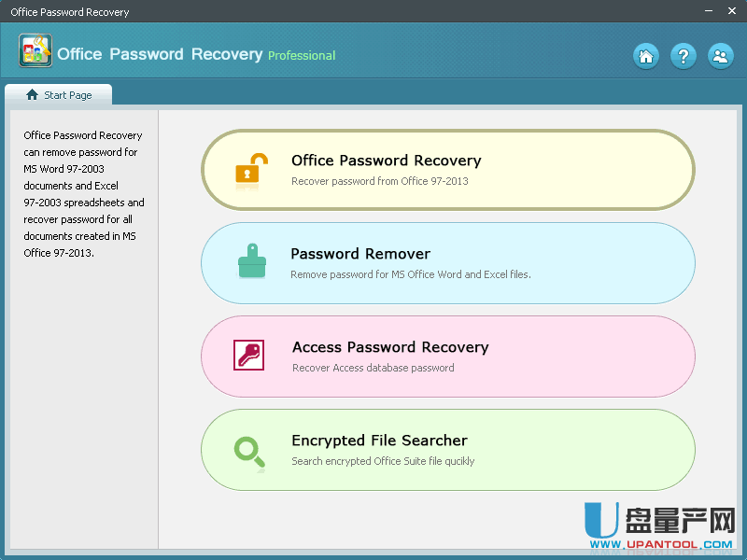
Task: Open the Encrypted File Searcher title
Action: point(379,441)
